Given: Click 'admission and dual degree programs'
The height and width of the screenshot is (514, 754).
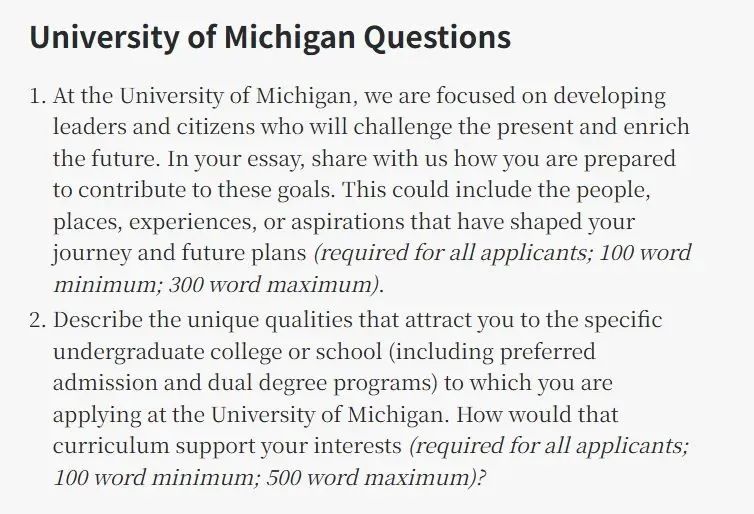Looking at the screenshot, I should click(245, 384).
